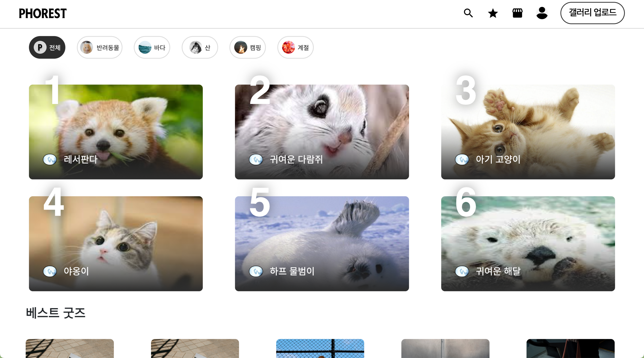
Task: Open the store shop icon
Action: pyautogui.click(x=517, y=13)
